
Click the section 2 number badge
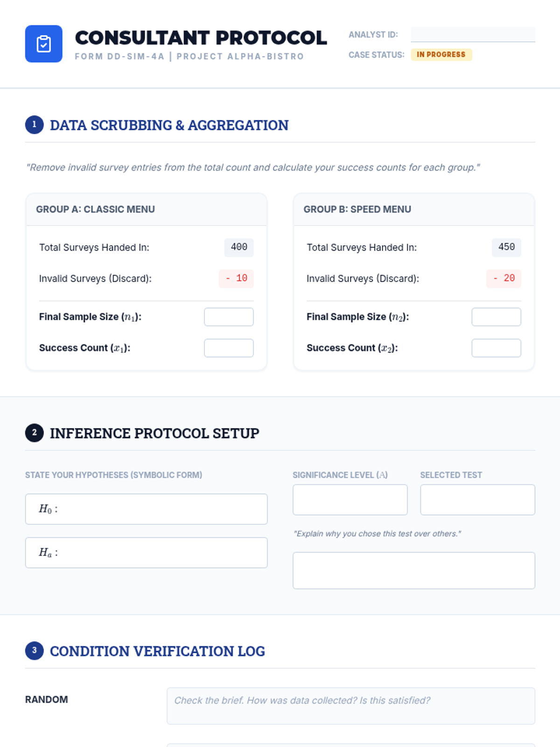point(34,433)
